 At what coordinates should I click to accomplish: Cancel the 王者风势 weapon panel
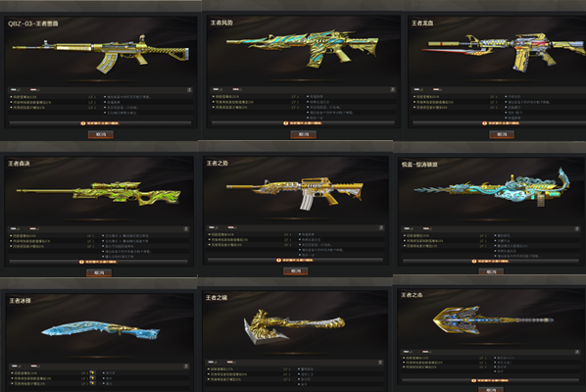[303, 134]
